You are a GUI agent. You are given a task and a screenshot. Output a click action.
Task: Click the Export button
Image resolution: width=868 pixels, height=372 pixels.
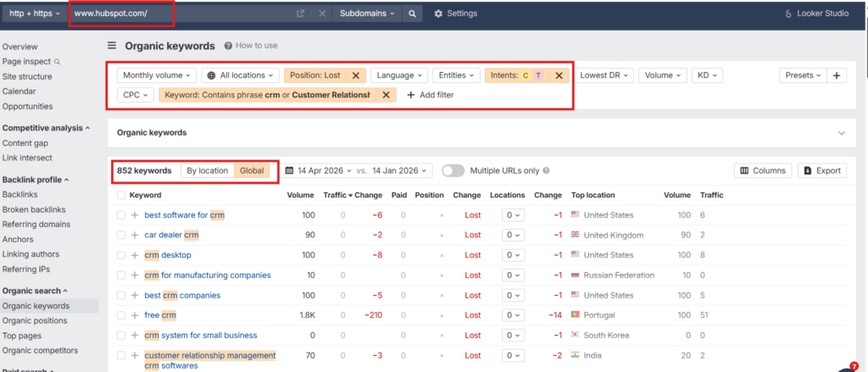[821, 170]
